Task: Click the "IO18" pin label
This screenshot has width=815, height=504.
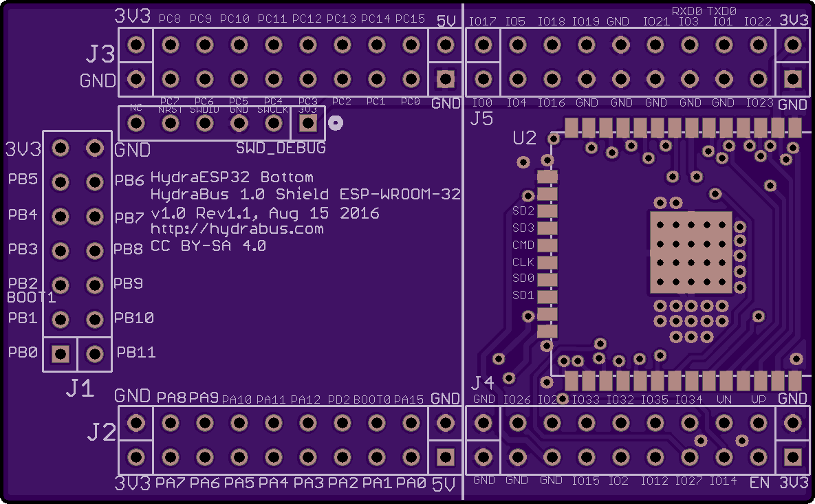Action: pos(551,21)
